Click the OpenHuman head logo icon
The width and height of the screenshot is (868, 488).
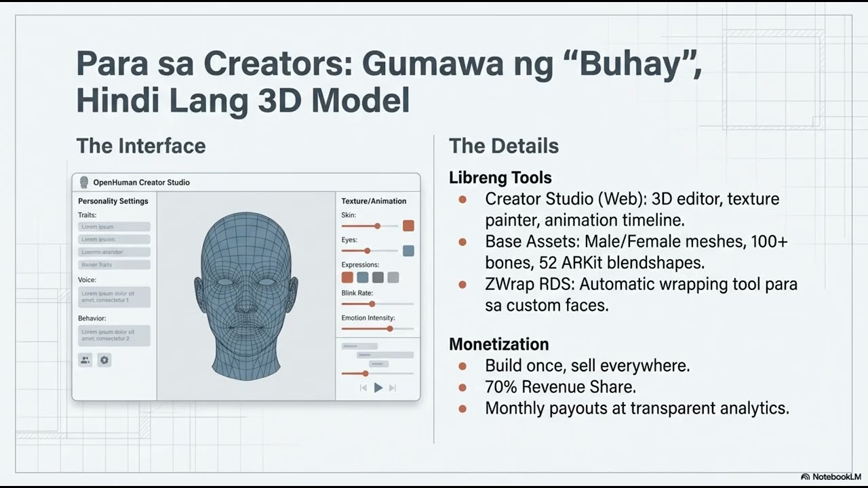coord(84,182)
